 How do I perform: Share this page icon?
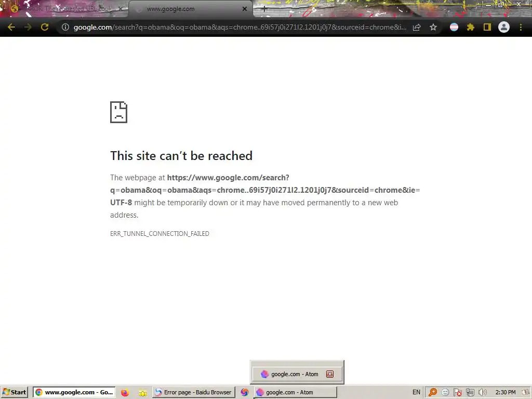(x=417, y=27)
